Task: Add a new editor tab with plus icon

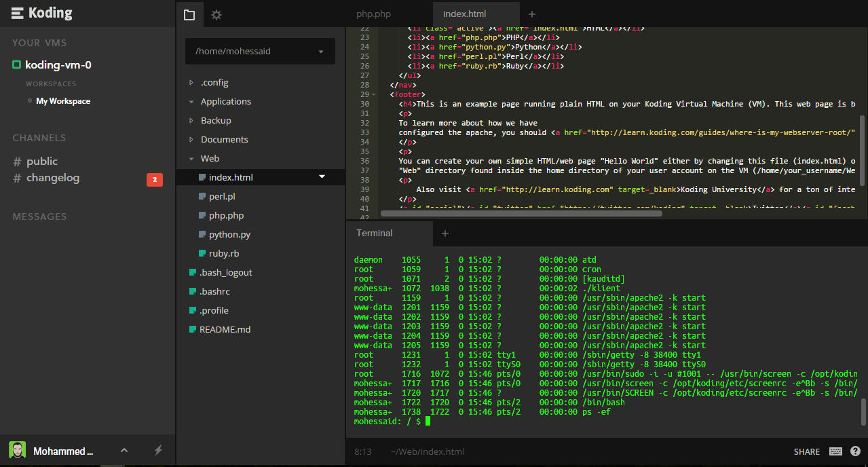Action: pos(531,14)
